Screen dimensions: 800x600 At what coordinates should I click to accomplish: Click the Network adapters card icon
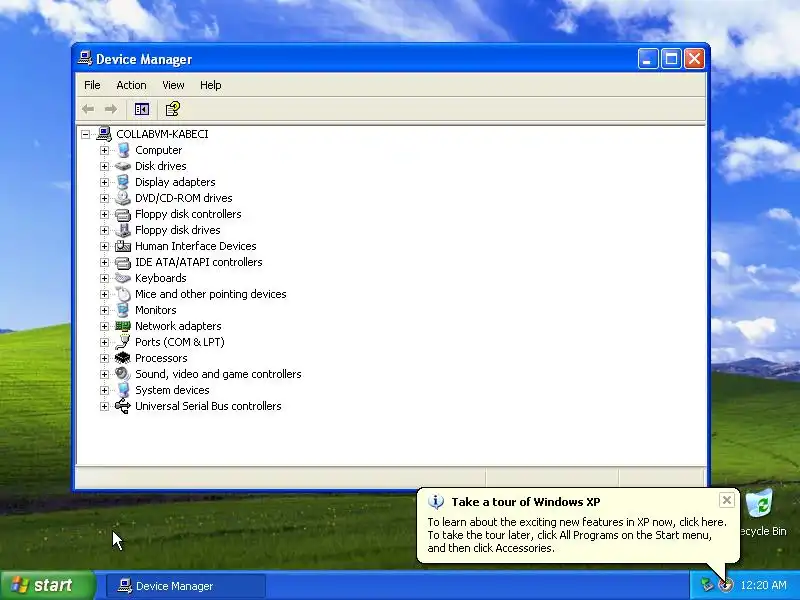123,326
